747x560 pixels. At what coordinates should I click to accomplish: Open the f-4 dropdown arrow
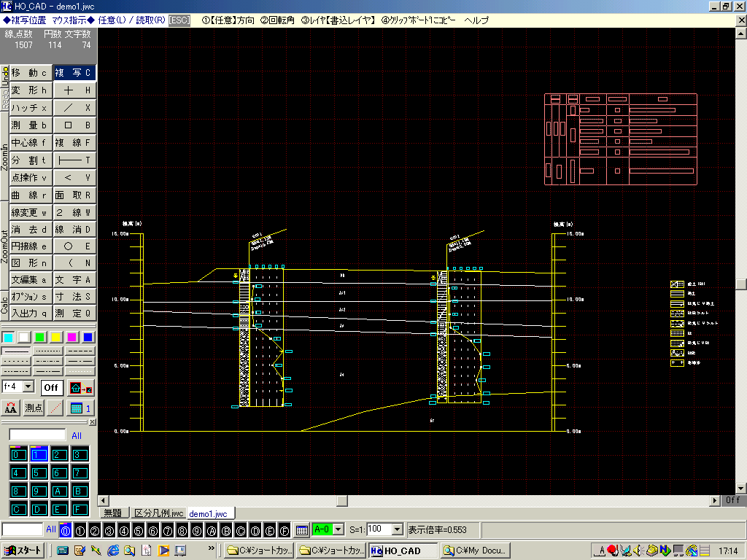28,386
